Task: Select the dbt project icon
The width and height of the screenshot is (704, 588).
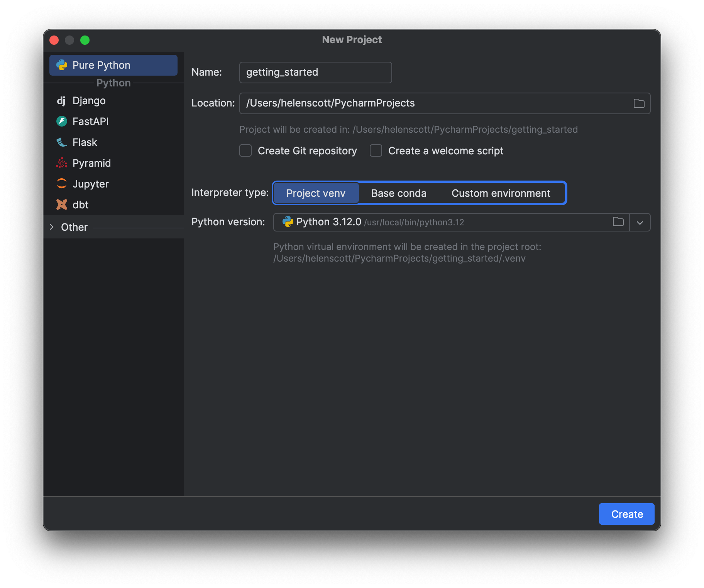Action: tap(62, 204)
